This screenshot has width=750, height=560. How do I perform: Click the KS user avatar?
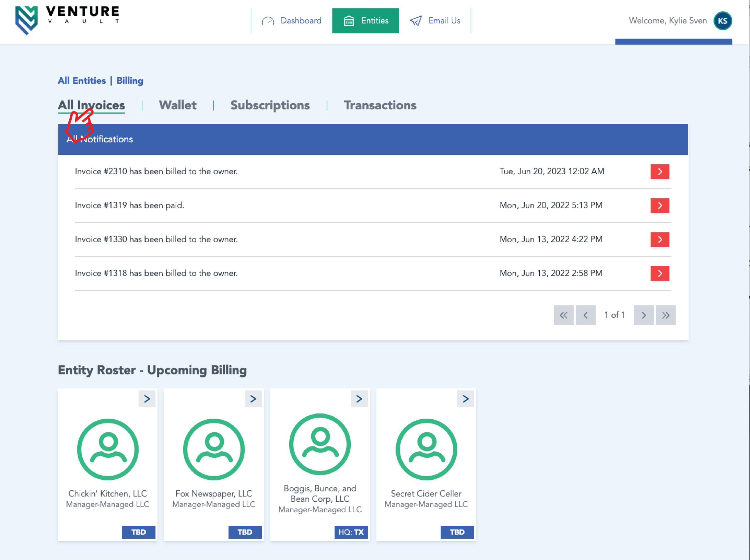[x=722, y=21]
